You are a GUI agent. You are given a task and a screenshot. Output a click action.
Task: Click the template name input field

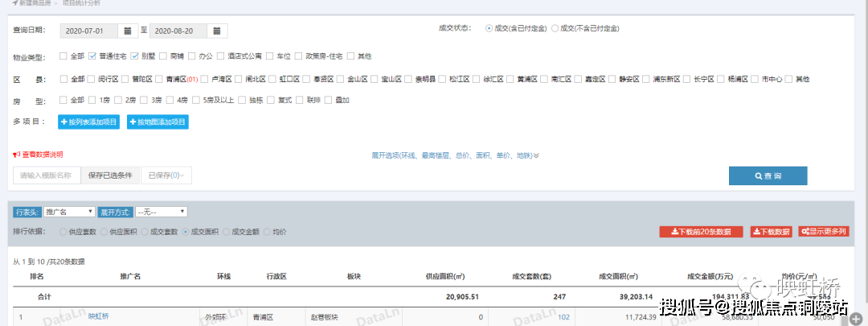coord(47,175)
